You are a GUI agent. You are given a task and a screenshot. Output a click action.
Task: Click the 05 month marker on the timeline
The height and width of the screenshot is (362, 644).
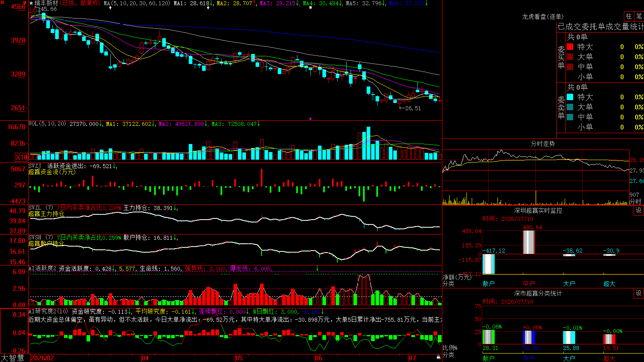pyautogui.click(x=239, y=358)
